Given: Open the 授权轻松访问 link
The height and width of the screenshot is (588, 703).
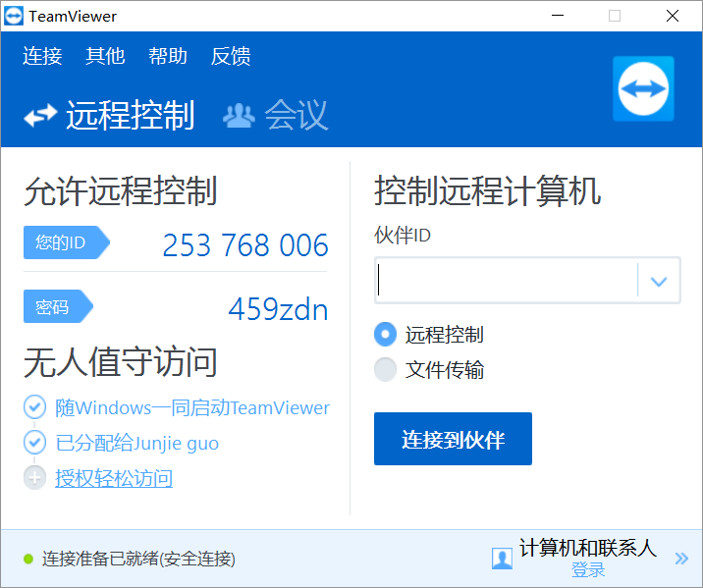Looking at the screenshot, I should pyautogui.click(x=114, y=478).
